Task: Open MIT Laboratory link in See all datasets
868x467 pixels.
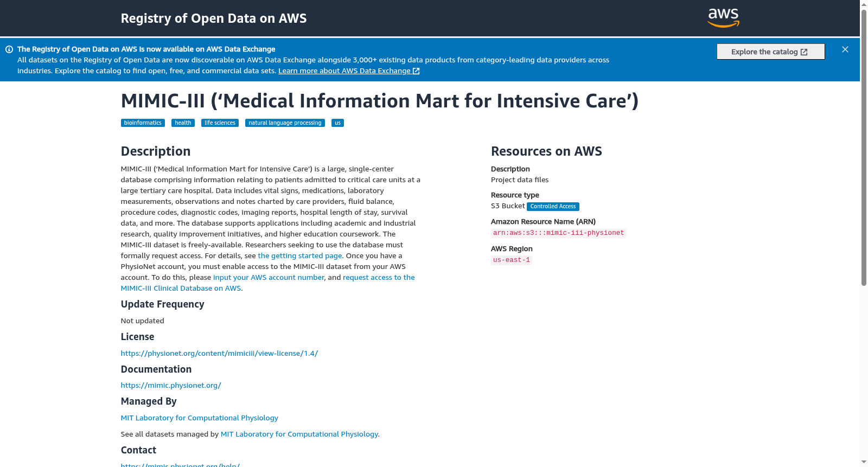Action: [299, 434]
